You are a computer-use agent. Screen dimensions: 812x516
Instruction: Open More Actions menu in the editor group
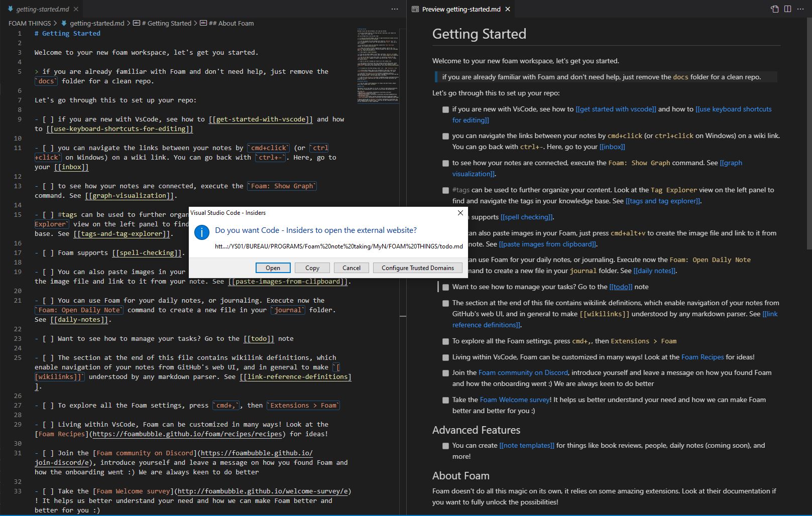tap(394, 9)
